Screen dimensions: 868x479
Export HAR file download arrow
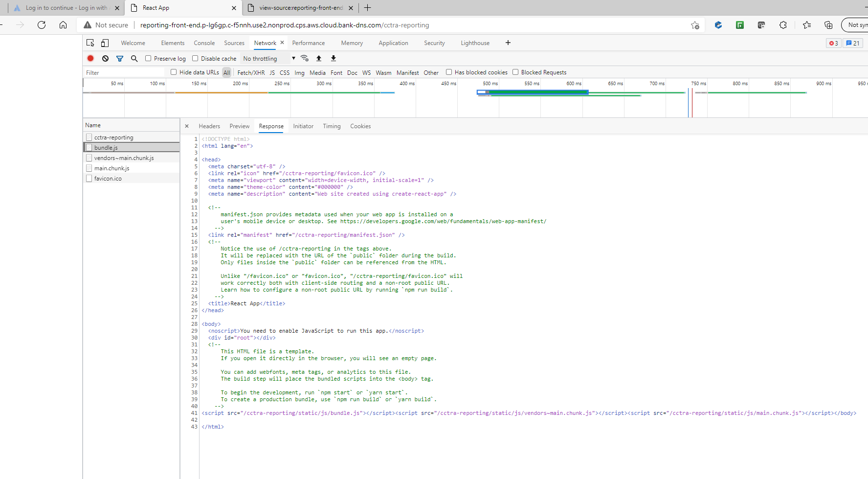pos(334,58)
